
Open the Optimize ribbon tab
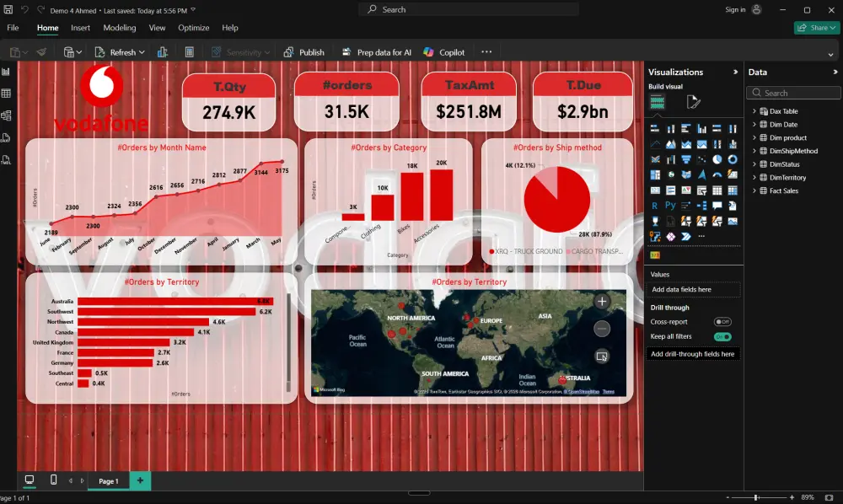(194, 28)
